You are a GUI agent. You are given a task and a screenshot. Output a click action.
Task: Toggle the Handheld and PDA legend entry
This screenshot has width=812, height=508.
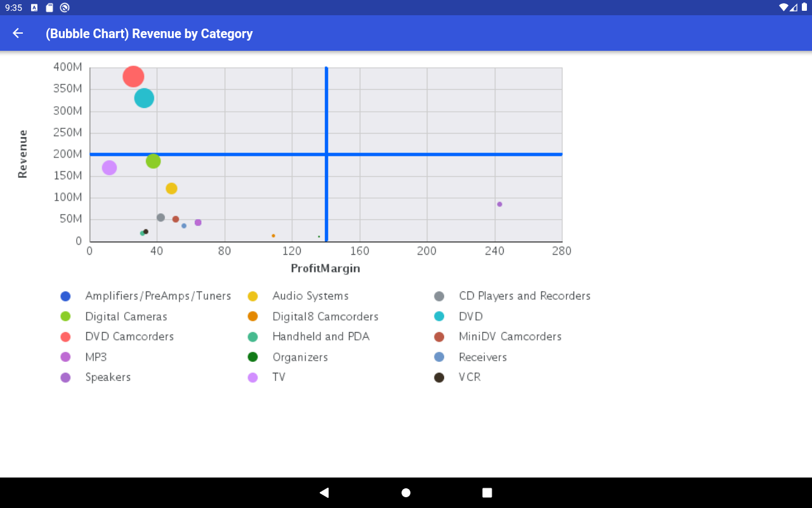tap(320, 337)
